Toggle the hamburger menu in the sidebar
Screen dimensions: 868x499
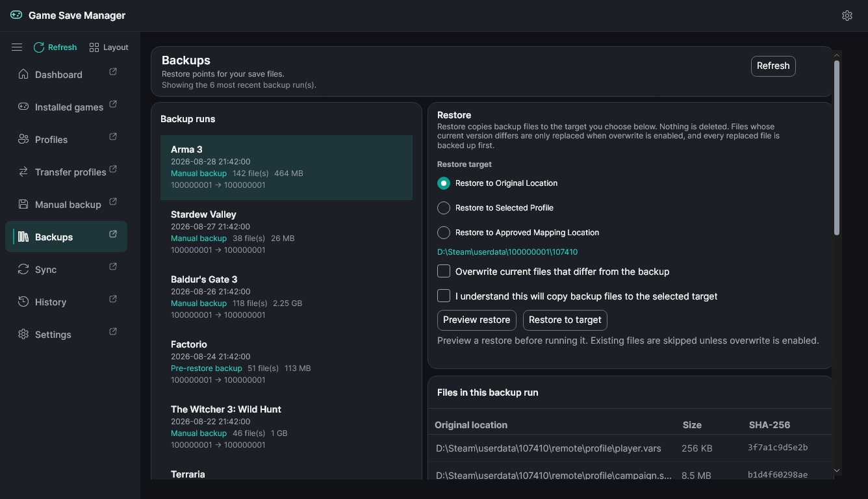point(17,47)
